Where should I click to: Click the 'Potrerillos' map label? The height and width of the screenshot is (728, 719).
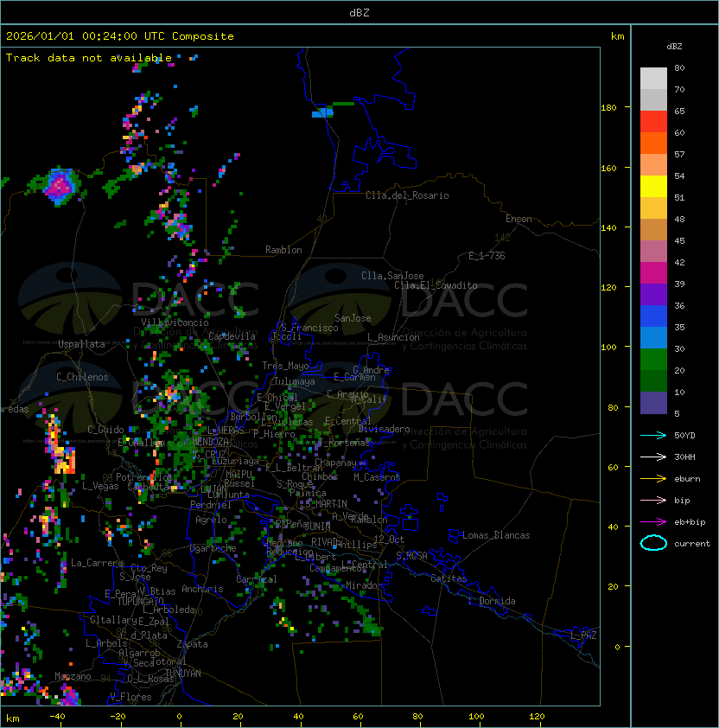[x=144, y=476]
